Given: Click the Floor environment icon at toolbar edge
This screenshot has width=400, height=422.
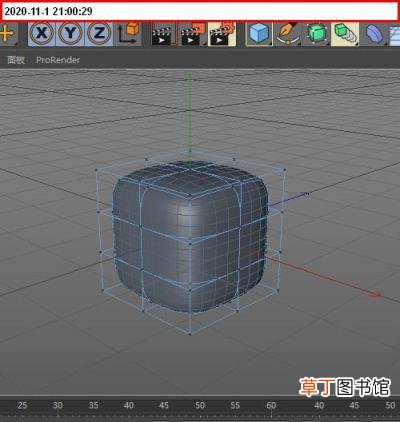Looking at the screenshot, I should (x=395, y=34).
